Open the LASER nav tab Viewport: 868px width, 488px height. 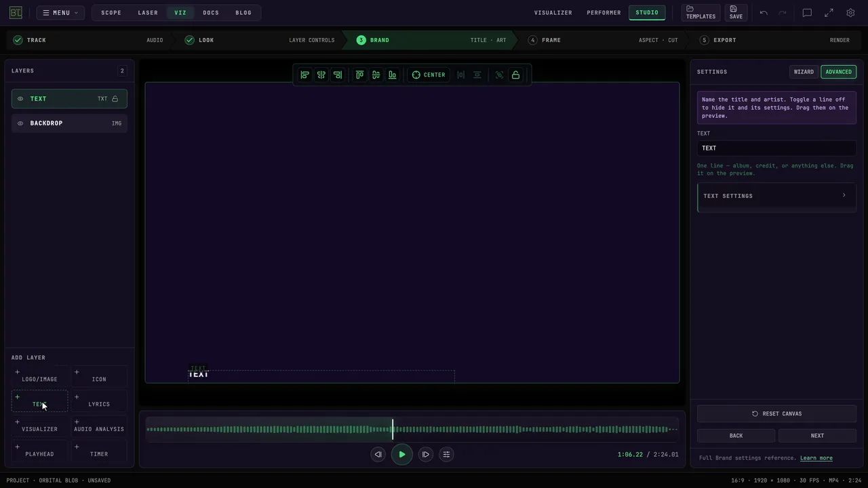coord(148,12)
